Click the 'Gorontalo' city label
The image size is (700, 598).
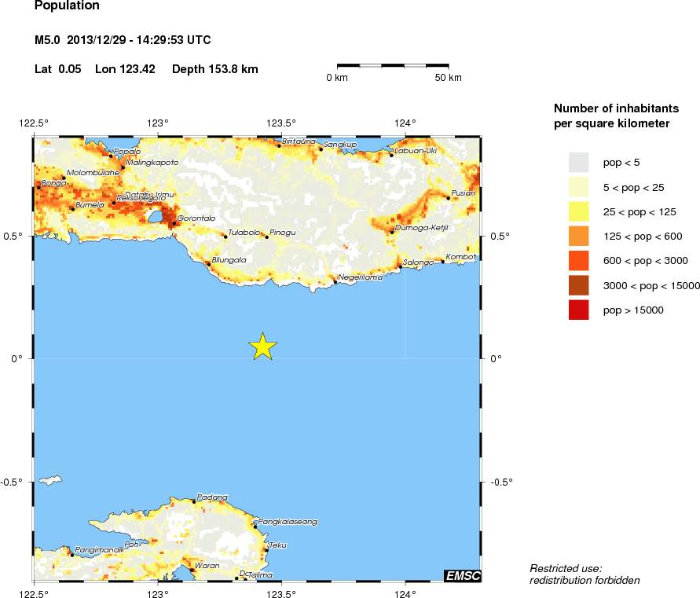196,218
